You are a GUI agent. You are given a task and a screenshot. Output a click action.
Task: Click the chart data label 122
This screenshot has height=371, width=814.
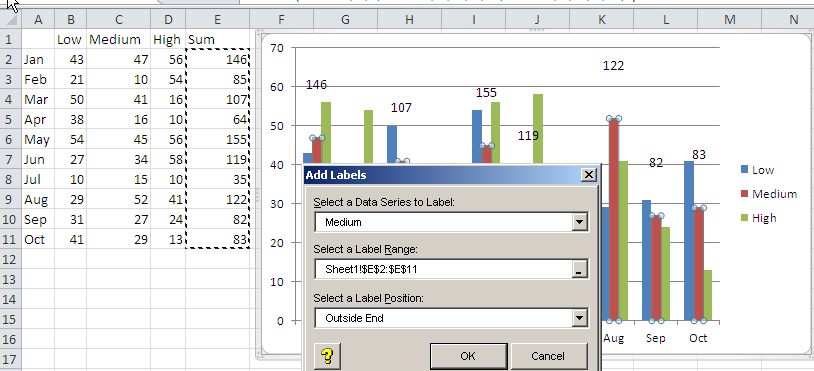click(613, 66)
